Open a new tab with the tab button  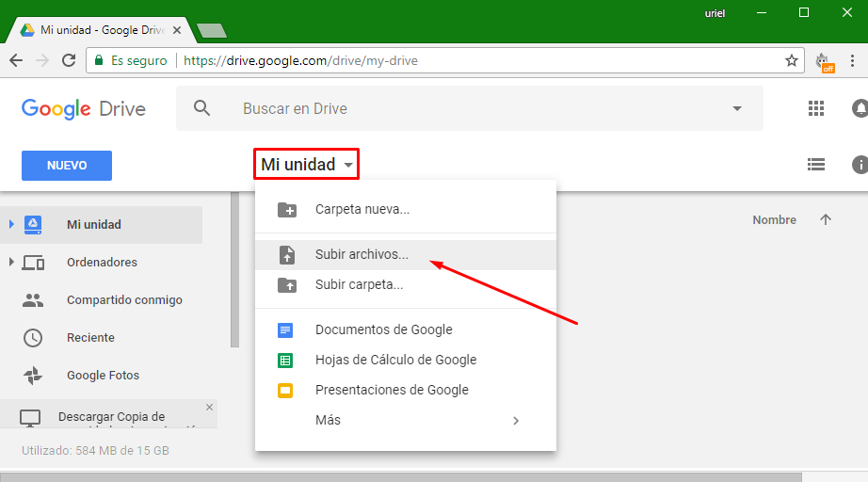[x=212, y=30]
